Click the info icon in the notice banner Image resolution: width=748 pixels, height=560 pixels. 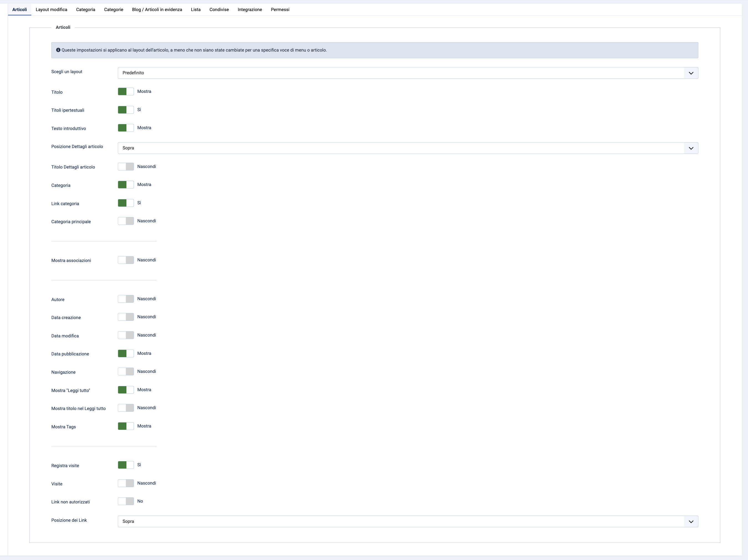coord(58,50)
